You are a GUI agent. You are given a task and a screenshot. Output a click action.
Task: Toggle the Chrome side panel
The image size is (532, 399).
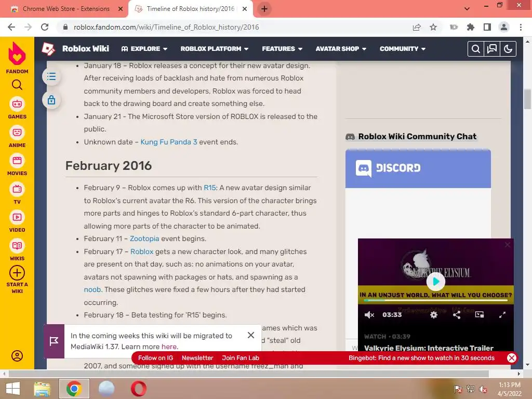(487, 27)
